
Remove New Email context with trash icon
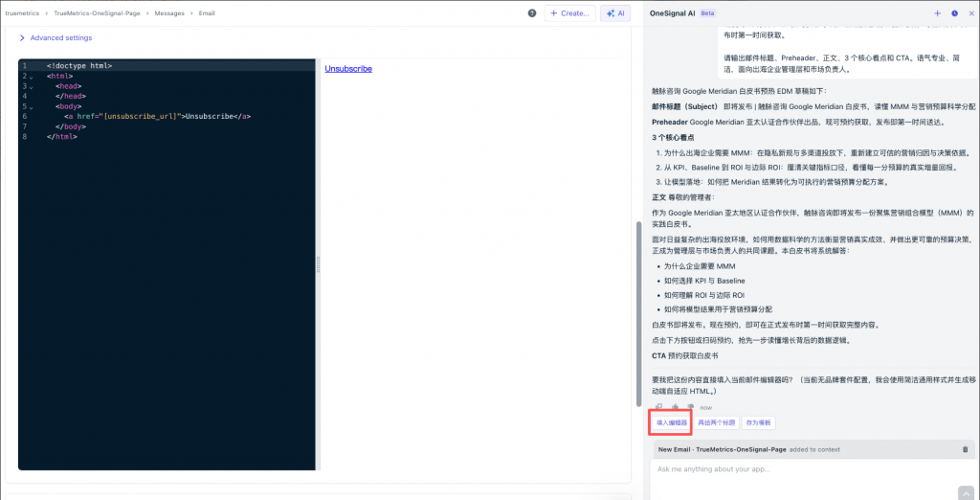965,449
